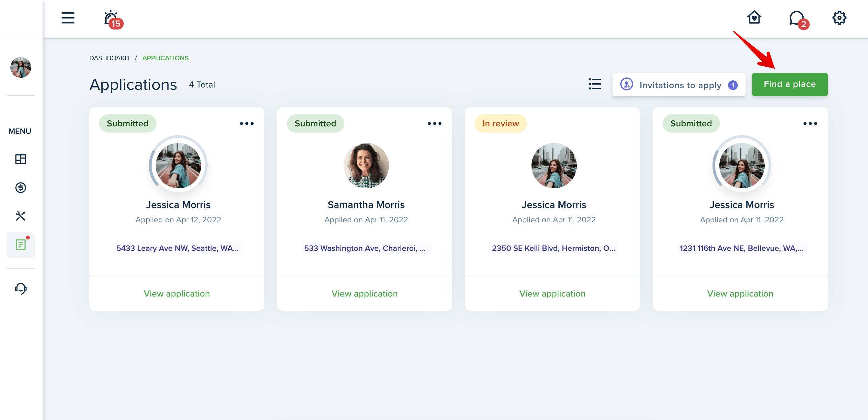Click Applied on Apr 12, 2022 text

pos(178,220)
